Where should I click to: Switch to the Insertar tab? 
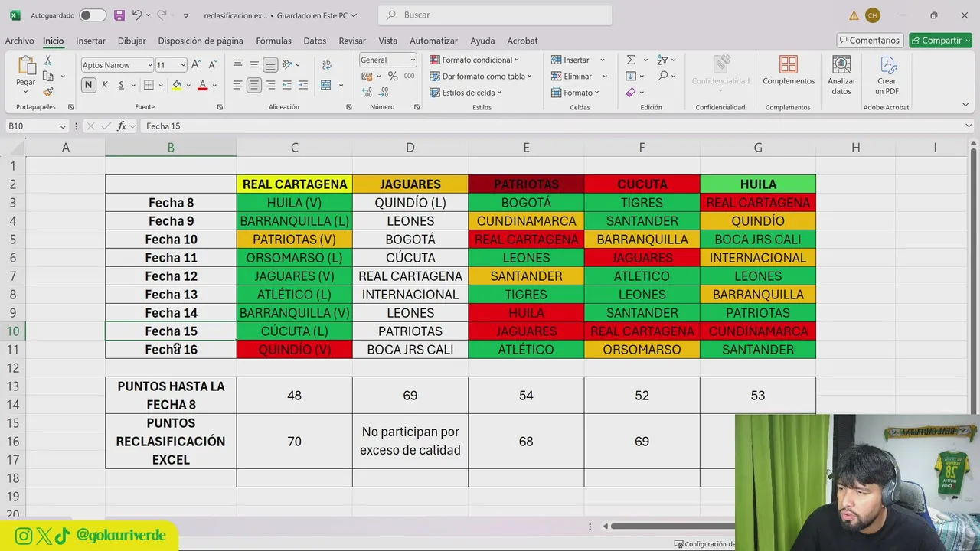click(x=90, y=41)
